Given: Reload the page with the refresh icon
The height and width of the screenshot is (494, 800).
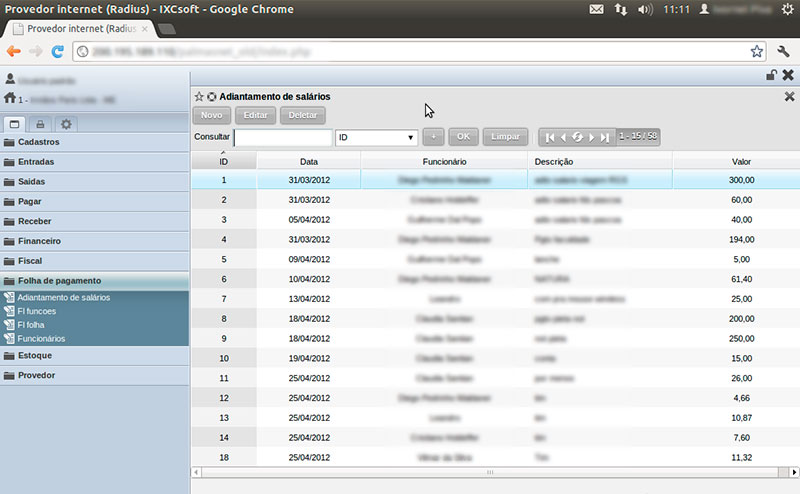Looking at the screenshot, I should [58, 51].
